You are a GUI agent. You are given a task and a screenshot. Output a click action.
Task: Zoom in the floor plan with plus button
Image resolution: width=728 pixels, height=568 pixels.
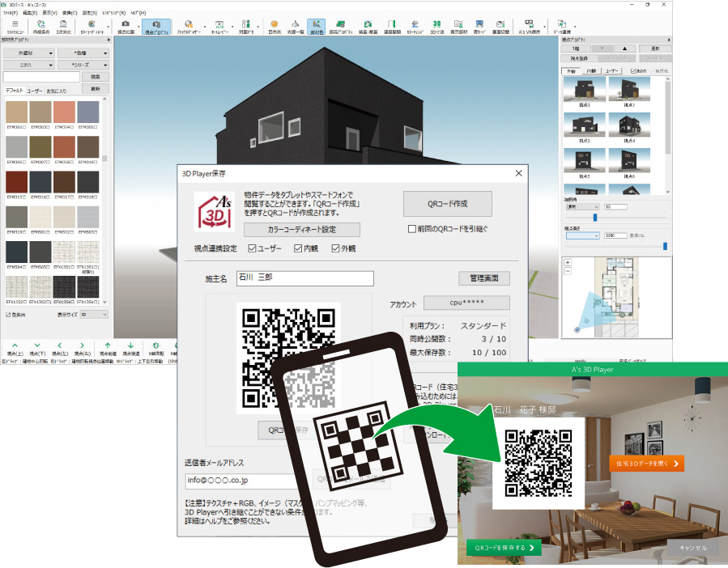[568, 262]
